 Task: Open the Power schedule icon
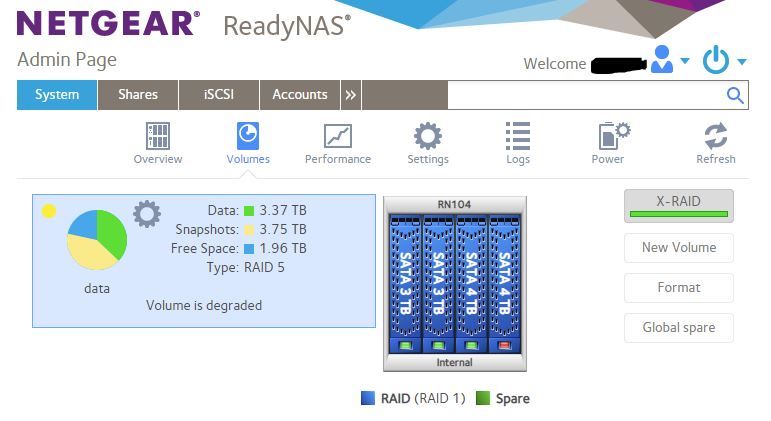point(612,136)
